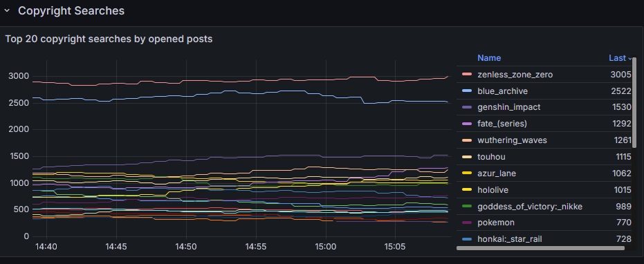Isolate fate_(series) series via legend name
Image resolution: width=644 pixels, height=264 pixels.
[x=502, y=124]
